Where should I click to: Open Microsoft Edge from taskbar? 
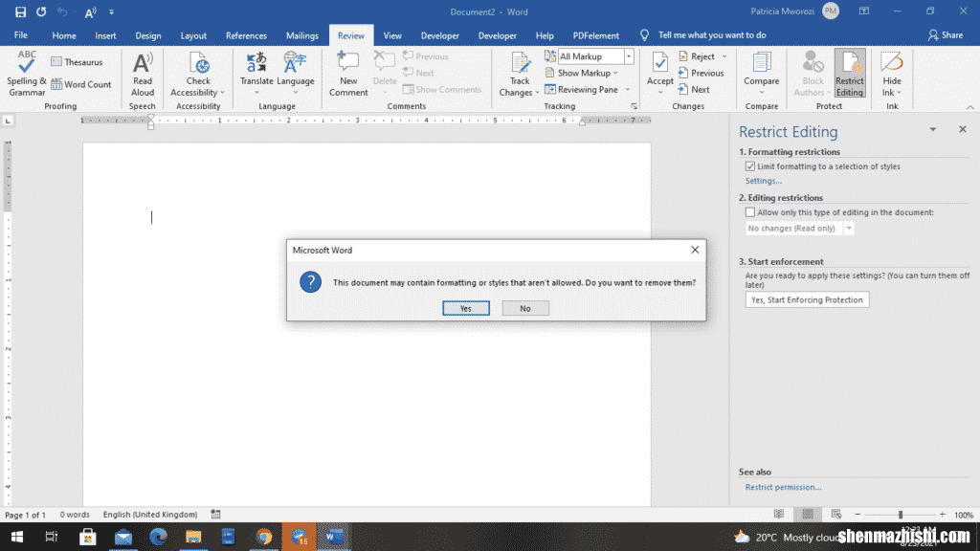(x=158, y=537)
